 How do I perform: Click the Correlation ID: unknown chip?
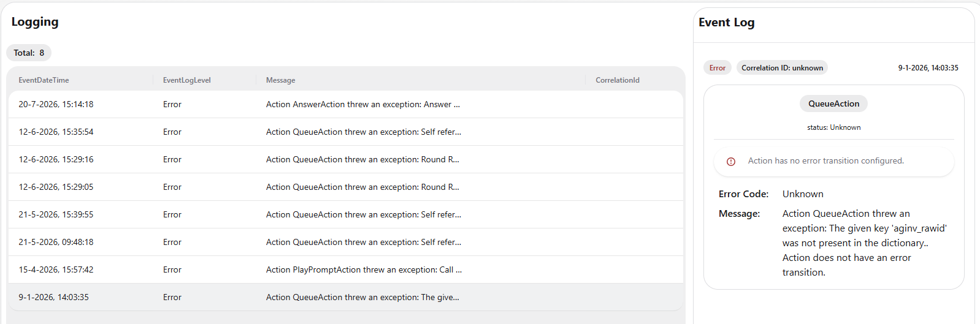[x=782, y=68]
